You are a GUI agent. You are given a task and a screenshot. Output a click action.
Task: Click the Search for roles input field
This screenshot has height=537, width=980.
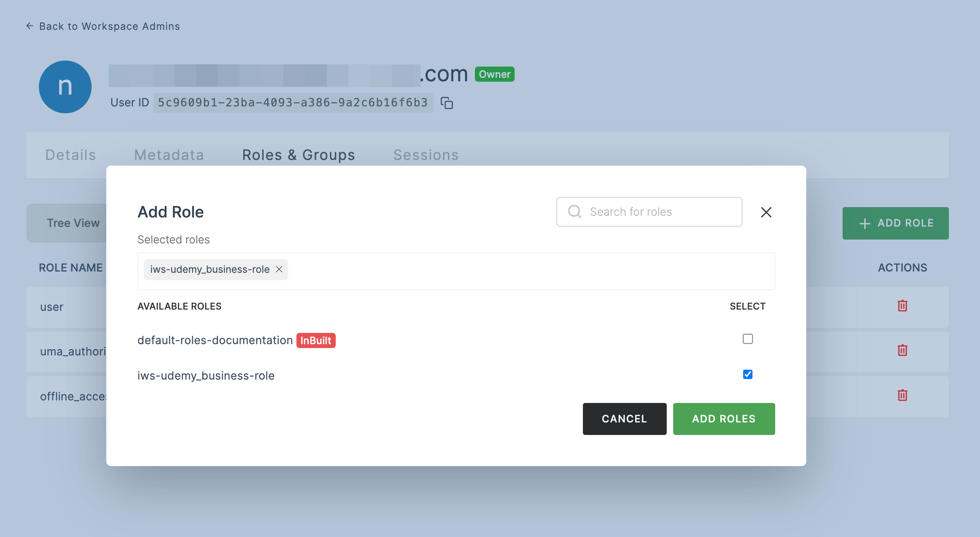tap(649, 211)
